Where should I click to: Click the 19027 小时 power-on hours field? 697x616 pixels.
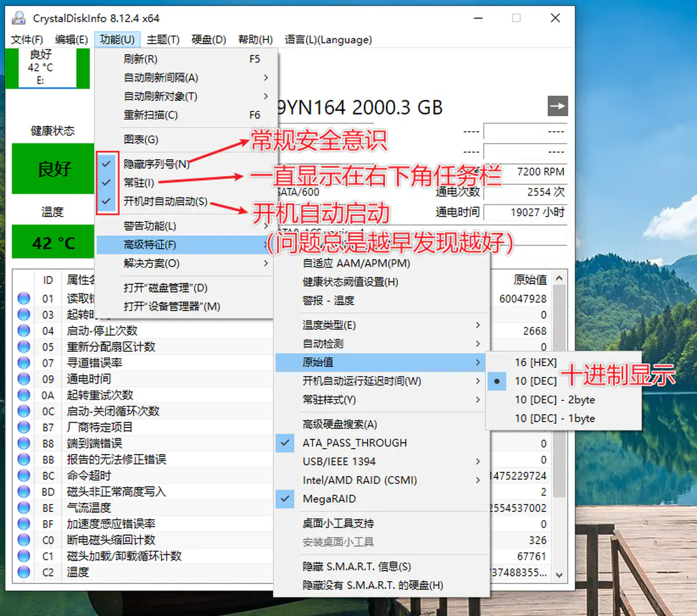[x=526, y=212]
